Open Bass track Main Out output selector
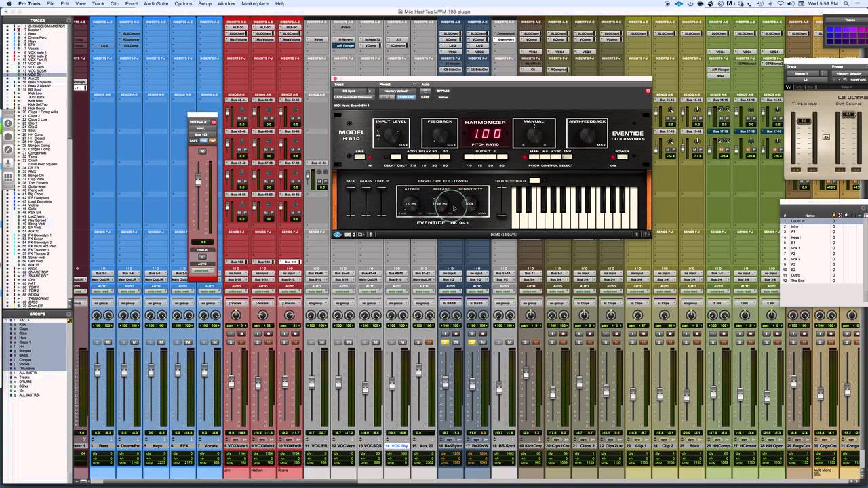Viewport: 868px width, 488px height. pos(102,279)
